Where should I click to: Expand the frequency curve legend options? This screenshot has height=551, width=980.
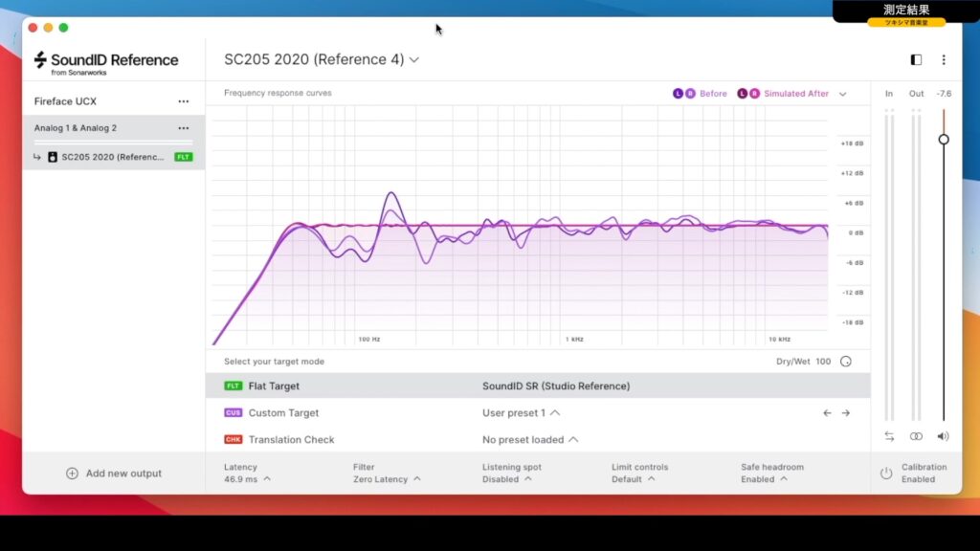coord(842,95)
